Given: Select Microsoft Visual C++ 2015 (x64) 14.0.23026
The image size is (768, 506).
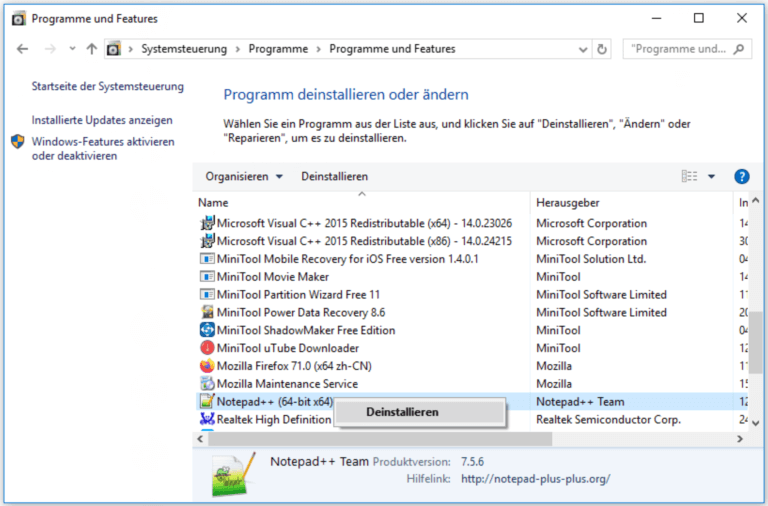Looking at the screenshot, I should pos(364,223).
